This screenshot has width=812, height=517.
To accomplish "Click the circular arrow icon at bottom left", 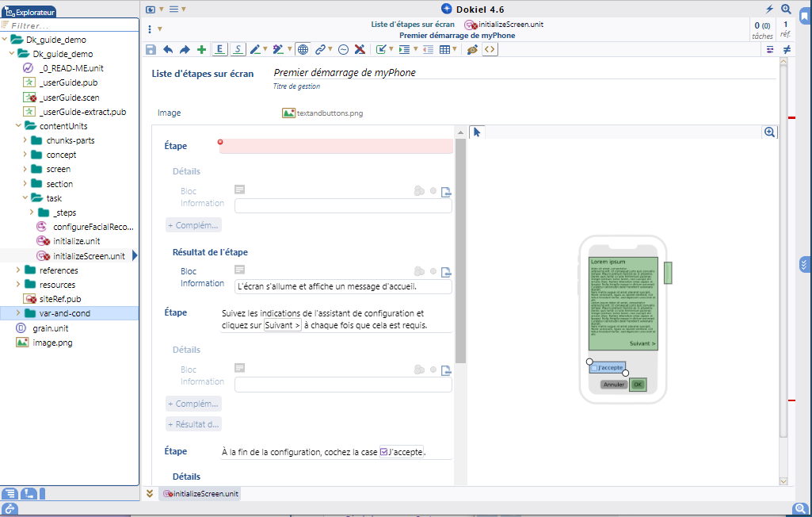I will [x=10, y=509].
